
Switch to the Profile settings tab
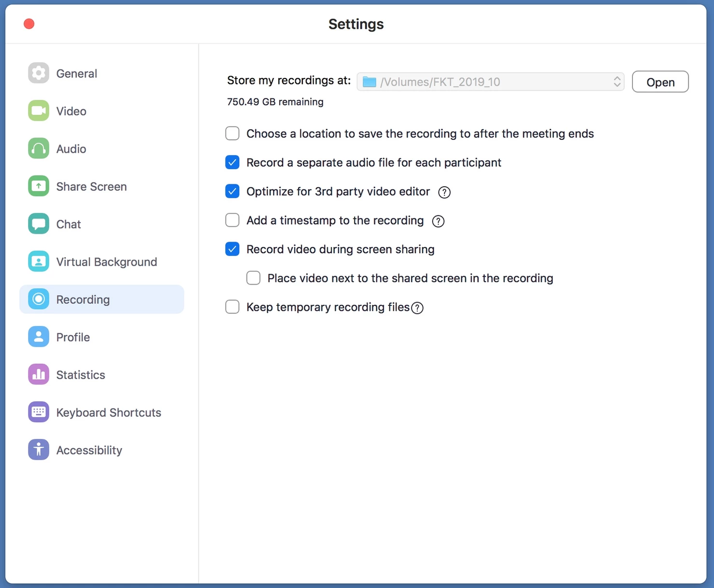[73, 337]
